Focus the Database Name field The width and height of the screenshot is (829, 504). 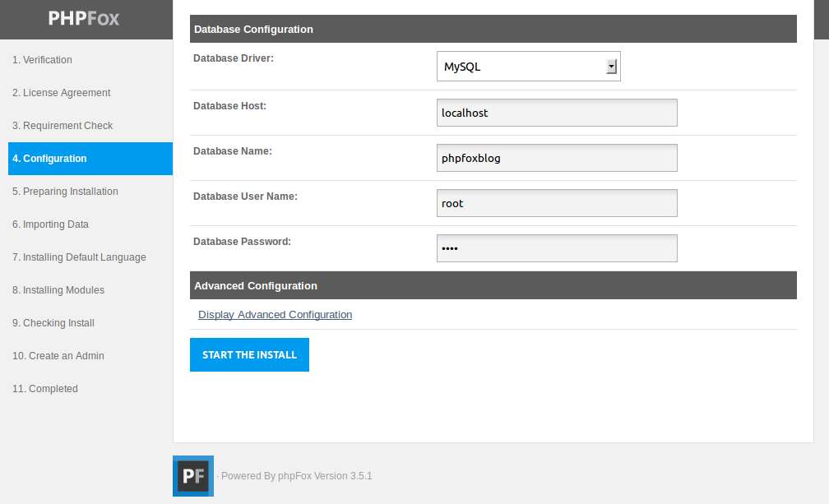pyautogui.click(x=557, y=158)
